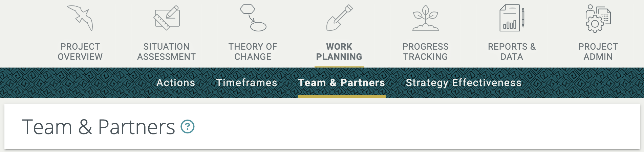Open the Actions sub-tab
Screen dimensions: 644x152
[x=176, y=83]
